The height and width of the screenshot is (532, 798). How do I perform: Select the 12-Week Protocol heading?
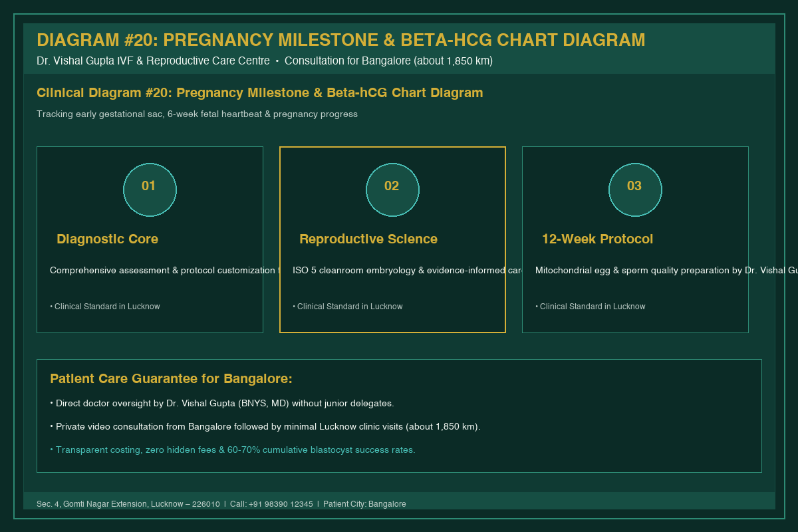(597, 239)
